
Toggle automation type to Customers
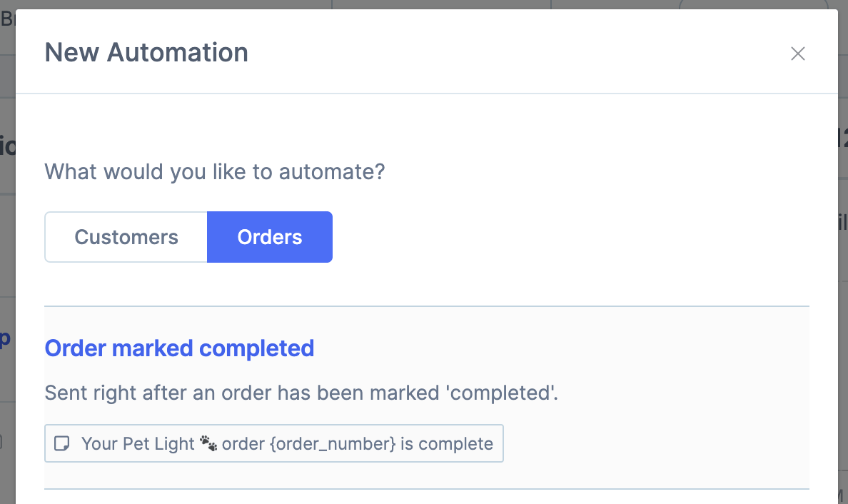pos(126,236)
